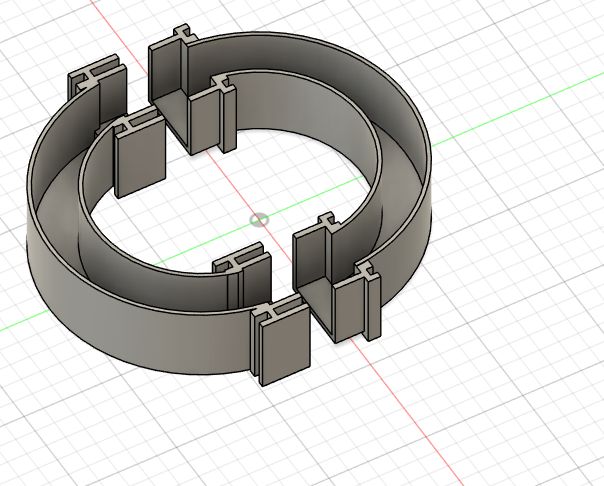Select the inner concave wall of the back-right arc
Screen dimensions: 604x486
(320, 100)
